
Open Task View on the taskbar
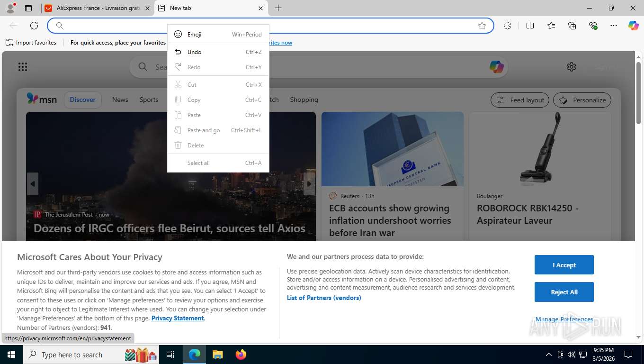pyautogui.click(x=171, y=355)
